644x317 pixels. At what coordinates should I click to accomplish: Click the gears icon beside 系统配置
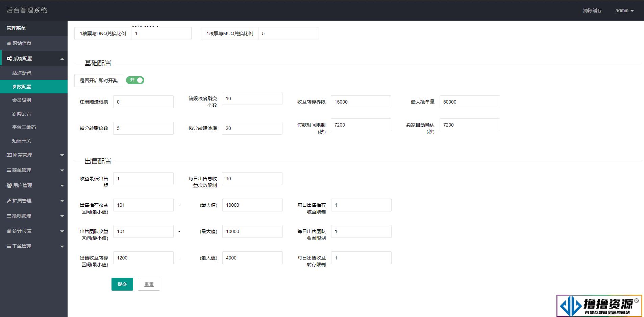pos(9,59)
